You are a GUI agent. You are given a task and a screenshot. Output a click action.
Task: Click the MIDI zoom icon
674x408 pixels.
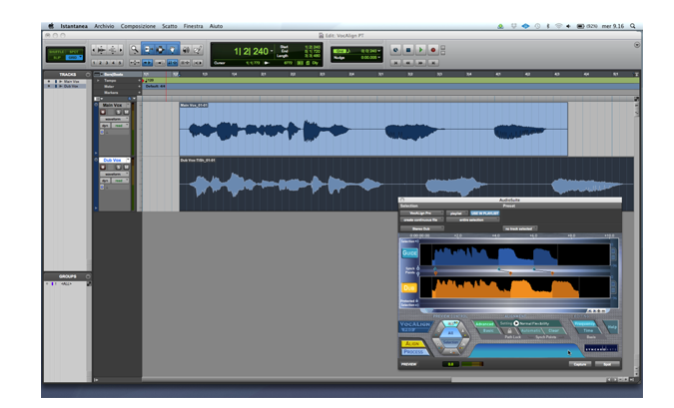tap(113, 50)
